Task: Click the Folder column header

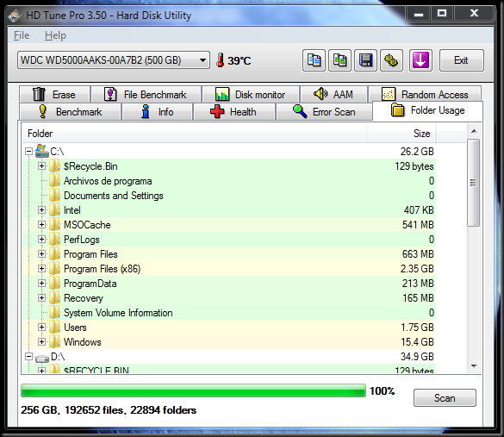Action: pyautogui.click(x=195, y=133)
